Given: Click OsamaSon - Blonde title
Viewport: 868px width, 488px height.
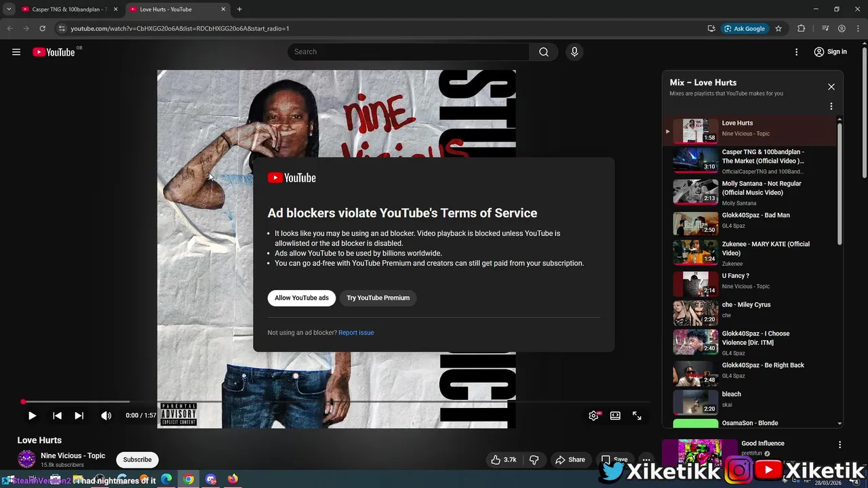Looking at the screenshot, I should (749, 423).
